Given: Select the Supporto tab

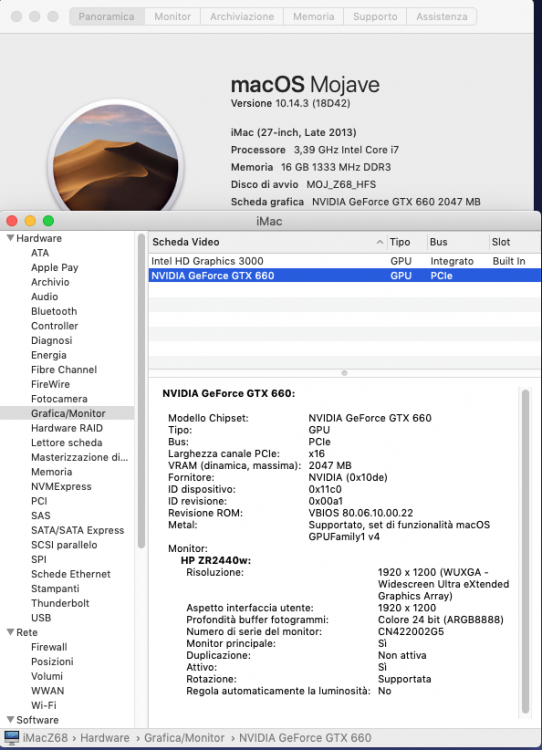Looking at the screenshot, I should click(375, 16).
